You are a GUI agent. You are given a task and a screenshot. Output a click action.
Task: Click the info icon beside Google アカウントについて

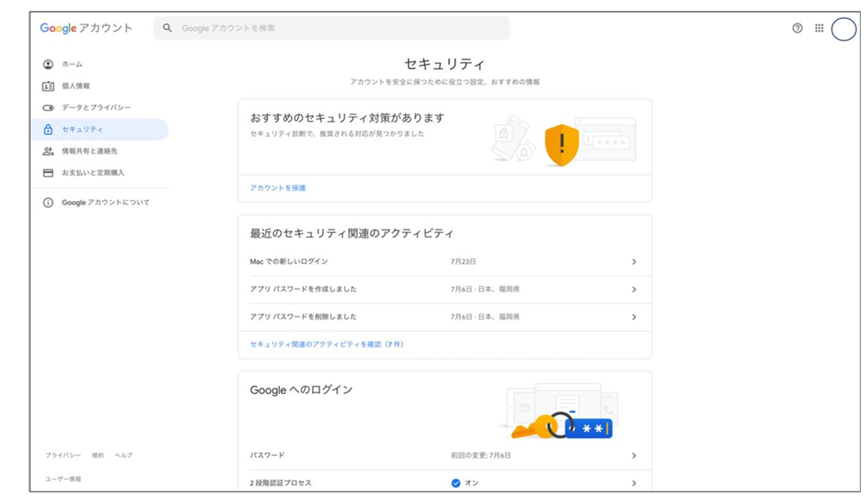coord(48,203)
